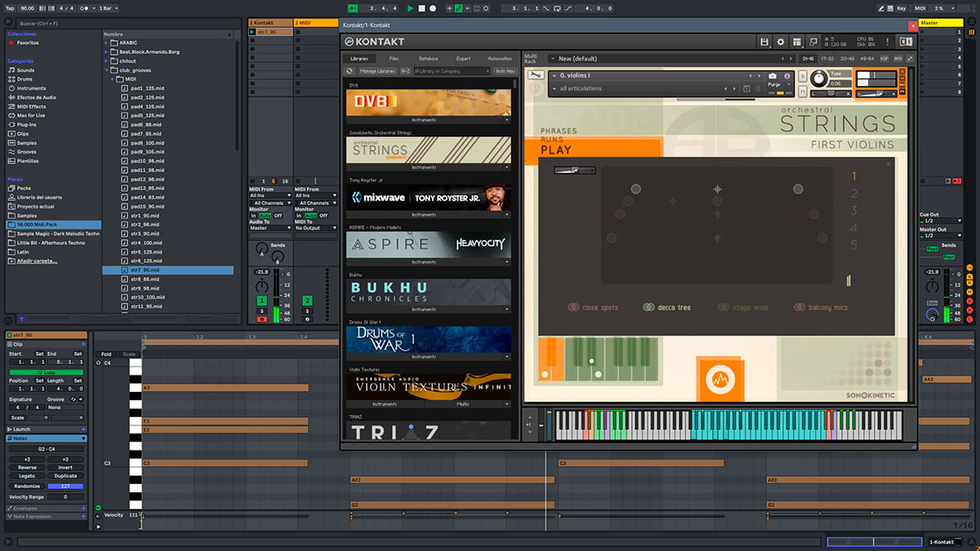The image size is (980, 551).
Task: Show instrument info with the i icon
Action: 786,76
